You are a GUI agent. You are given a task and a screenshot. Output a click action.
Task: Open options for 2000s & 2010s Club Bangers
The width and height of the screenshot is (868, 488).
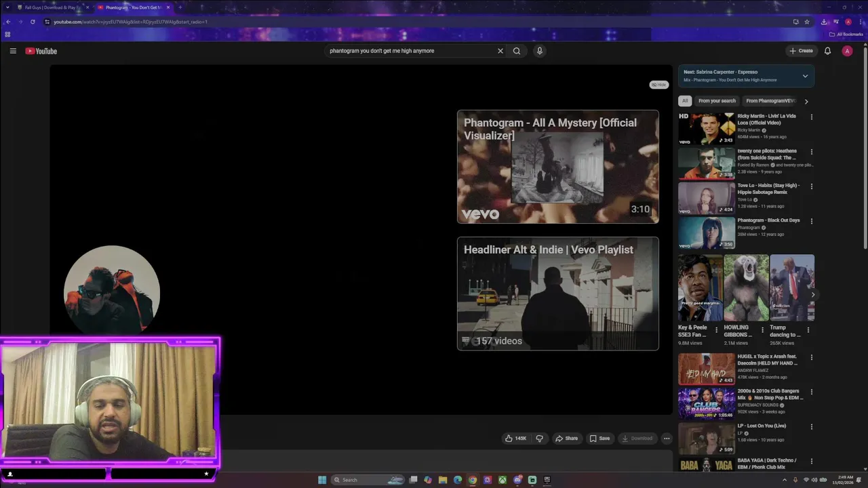811,392
